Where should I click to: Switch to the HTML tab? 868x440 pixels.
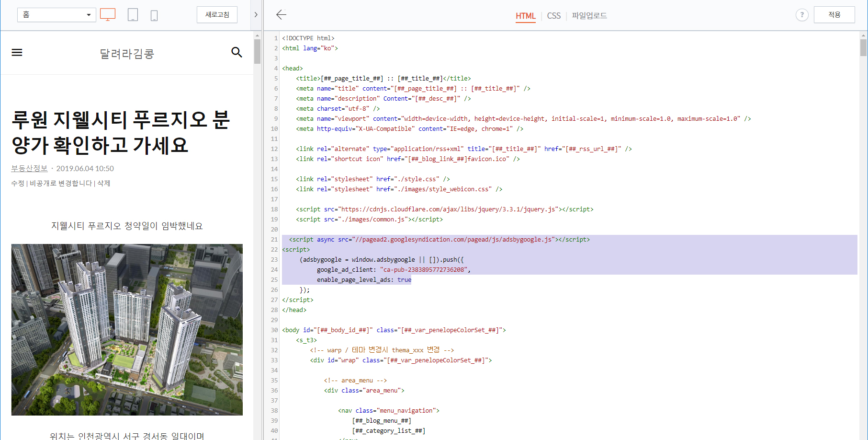tap(525, 16)
